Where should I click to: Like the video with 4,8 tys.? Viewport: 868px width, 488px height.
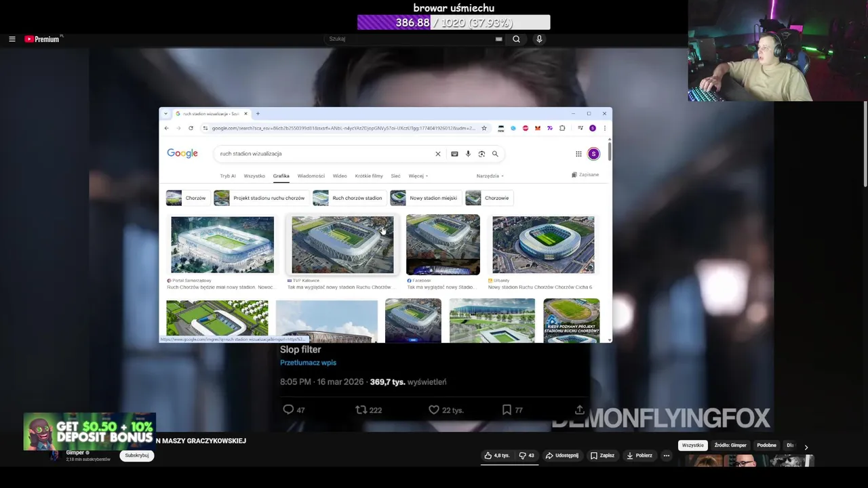pyautogui.click(x=497, y=455)
